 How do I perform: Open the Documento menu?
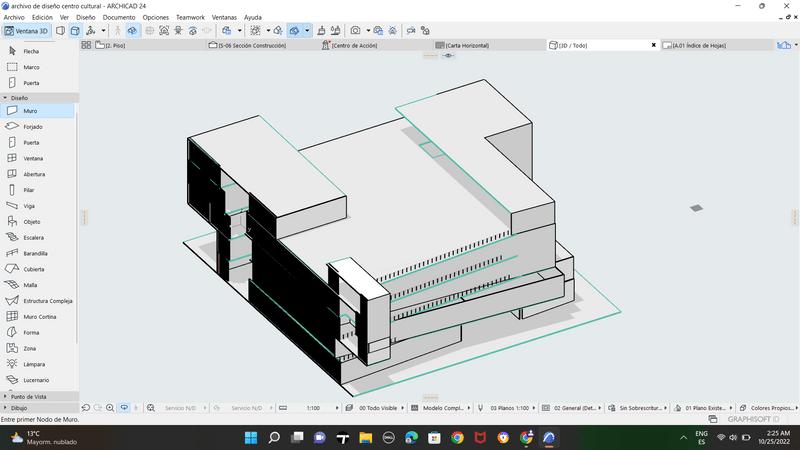coord(119,17)
